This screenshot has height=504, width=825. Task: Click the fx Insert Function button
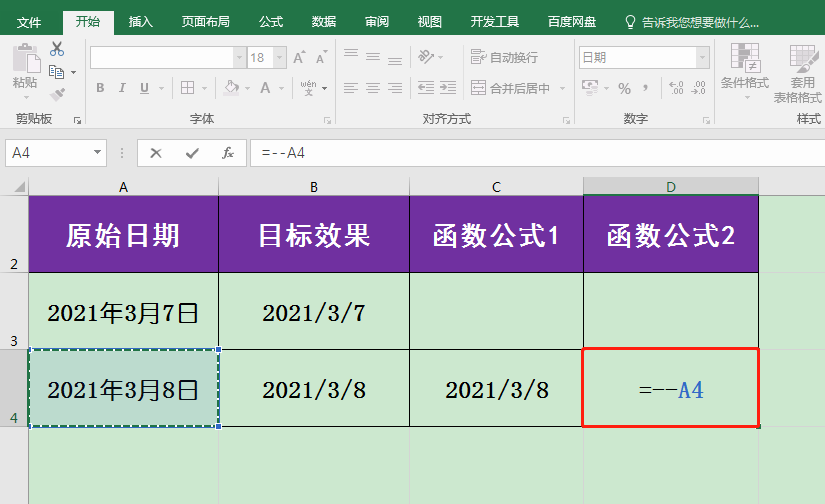[x=228, y=153]
